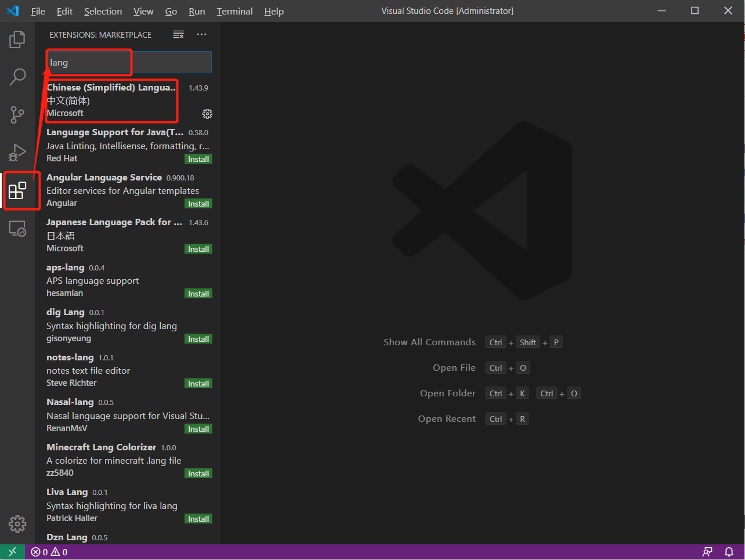
Task: Install the notes-lang extension
Action: pos(198,384)
